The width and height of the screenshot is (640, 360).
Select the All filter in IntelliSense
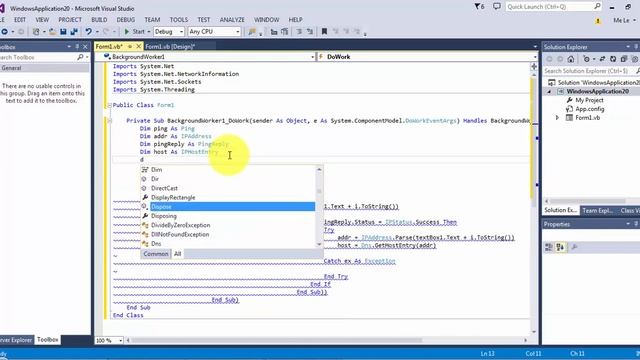pos(178,254)
